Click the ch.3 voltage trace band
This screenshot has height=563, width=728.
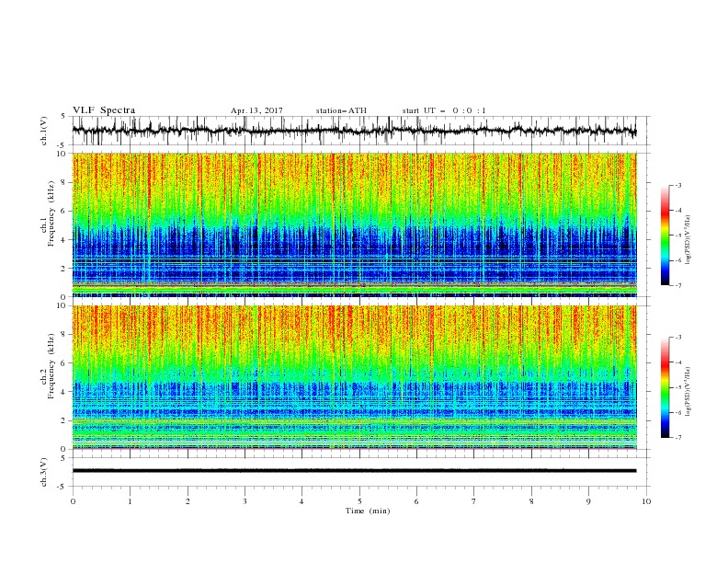click(354, 471)
